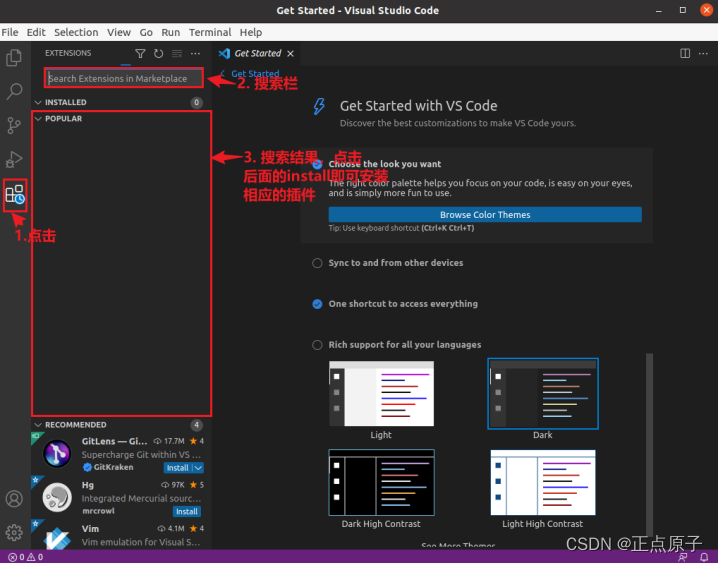Click the Get Started page scrollbar
Viewport: 719px width, 563px height.
649,445
